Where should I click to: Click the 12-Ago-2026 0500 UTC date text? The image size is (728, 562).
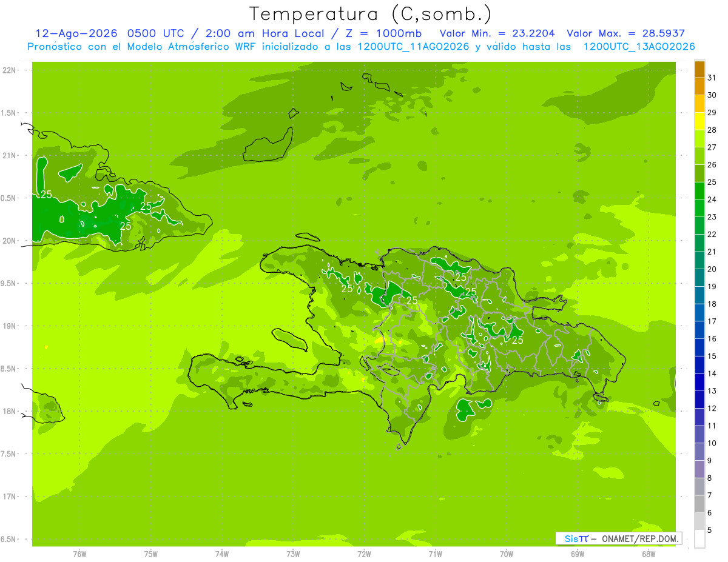click(x=112, y=33)
